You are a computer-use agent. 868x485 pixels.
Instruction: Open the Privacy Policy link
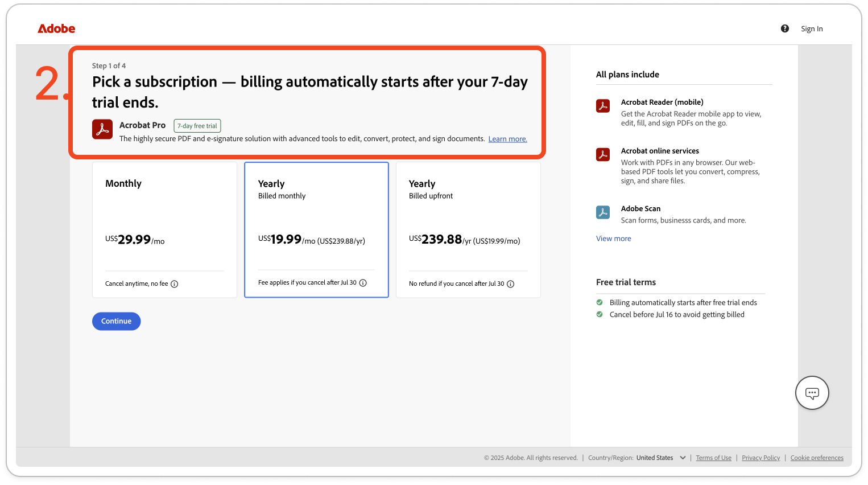tap(761, 458)
